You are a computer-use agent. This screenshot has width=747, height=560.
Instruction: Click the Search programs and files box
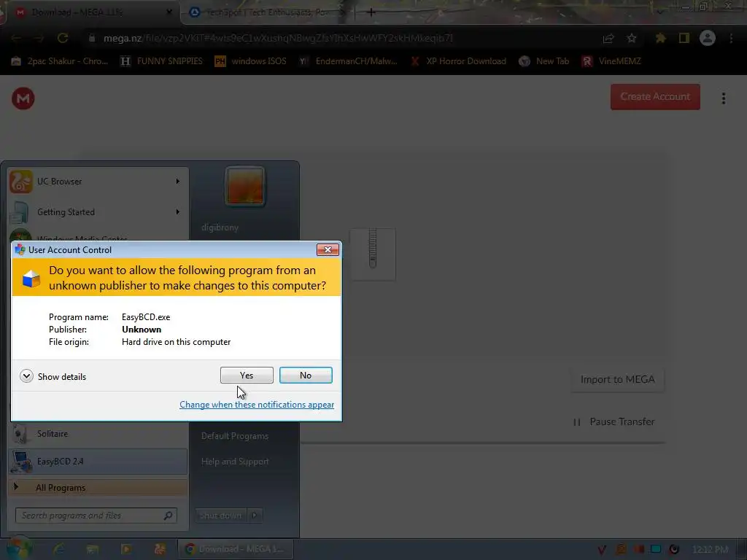[x=96, y=516]
